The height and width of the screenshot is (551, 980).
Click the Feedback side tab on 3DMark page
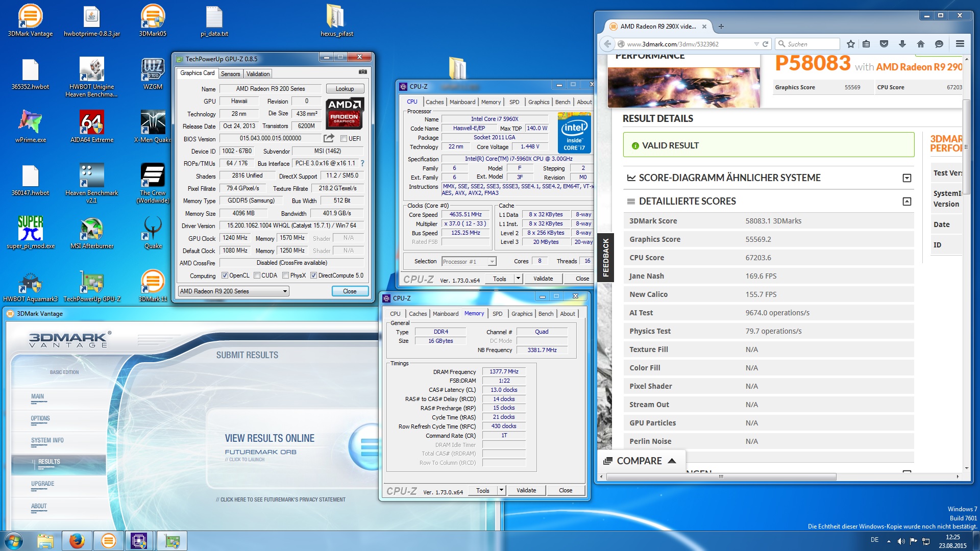606,258
